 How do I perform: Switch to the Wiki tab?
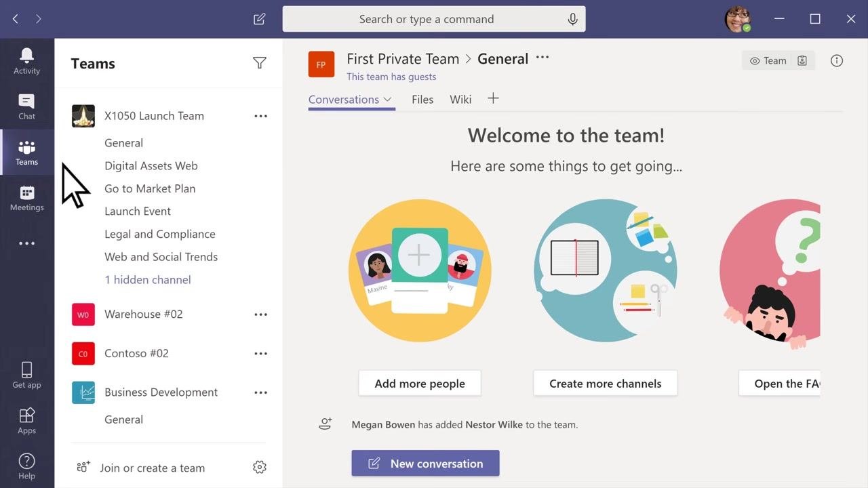tap(460, 100)
